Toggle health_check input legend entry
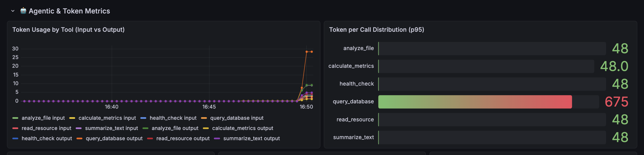The height and width of the screenshot is (155, 644). click(x=173, y=118)
